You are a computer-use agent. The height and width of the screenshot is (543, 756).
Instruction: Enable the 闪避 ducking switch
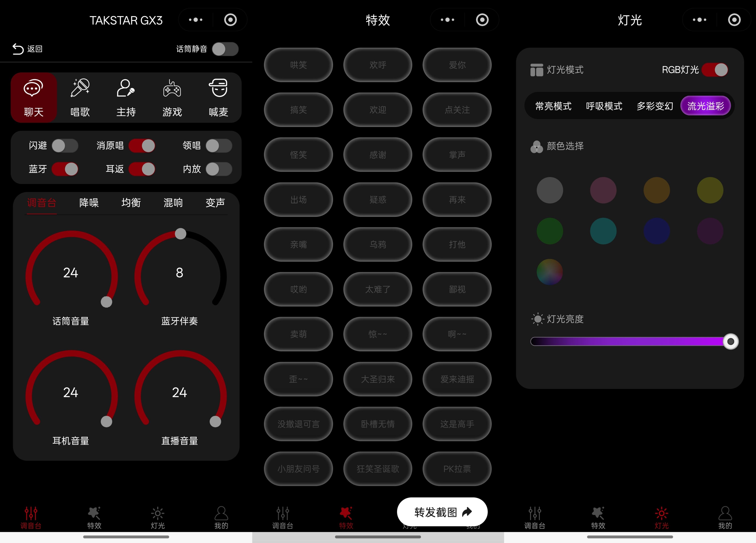tap(65, 146)
